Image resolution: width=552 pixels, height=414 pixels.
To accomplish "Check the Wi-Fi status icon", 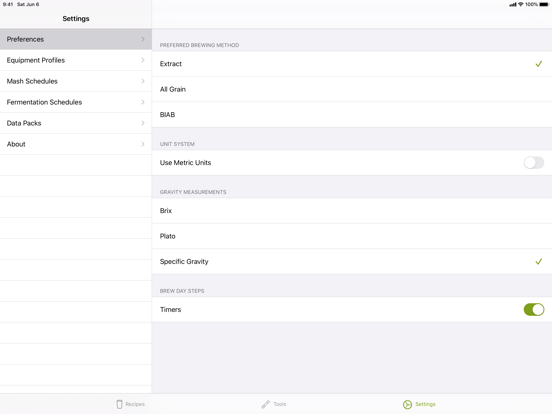I will (521, 5).
